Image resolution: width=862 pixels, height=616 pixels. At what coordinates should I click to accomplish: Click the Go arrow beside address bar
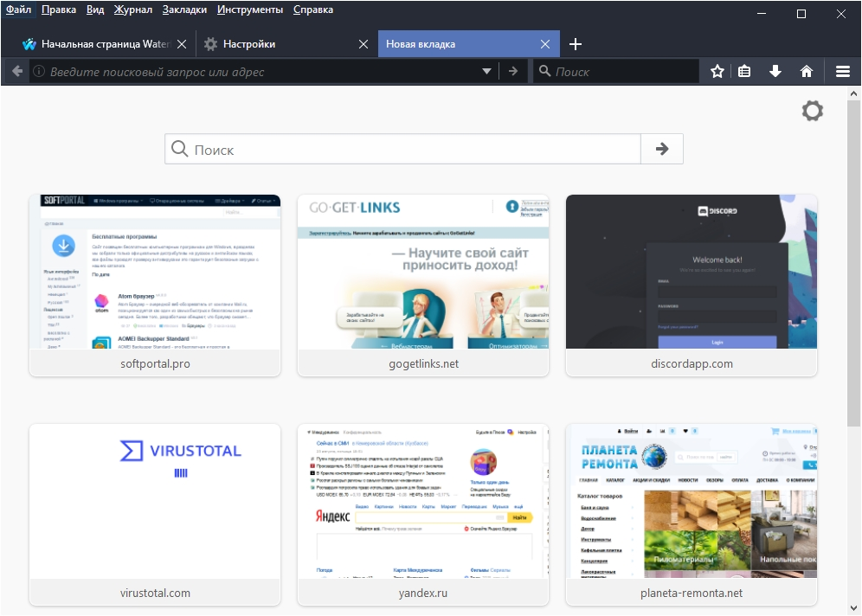click(x=513, y=72)
